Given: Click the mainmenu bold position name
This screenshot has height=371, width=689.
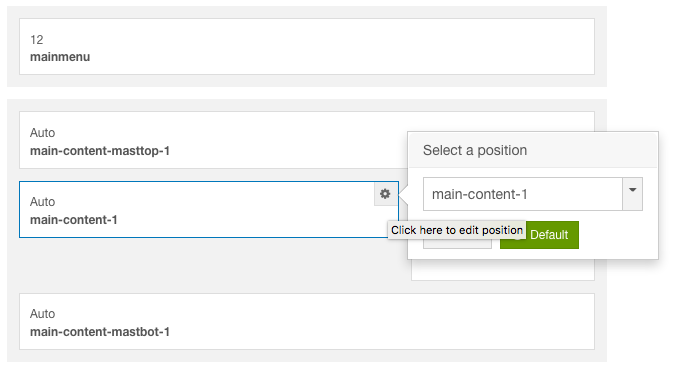Looking at the screenshot, I should point(60,57).
